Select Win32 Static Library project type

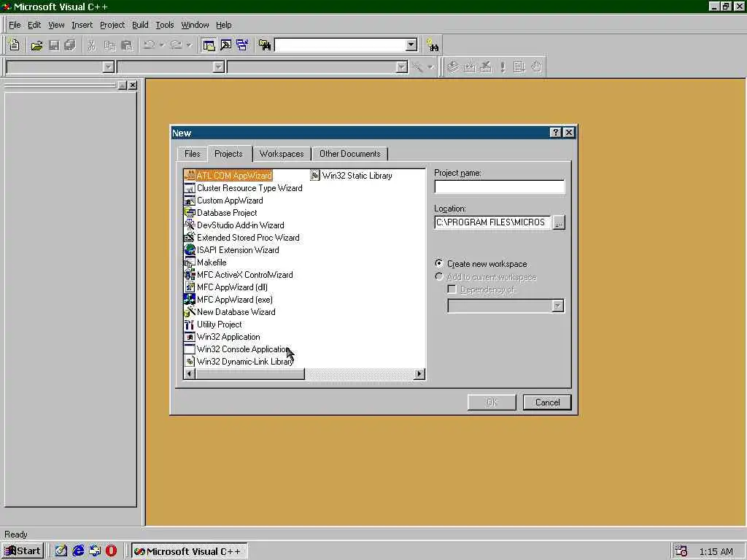pyautogui.click(x=352, y=175)
